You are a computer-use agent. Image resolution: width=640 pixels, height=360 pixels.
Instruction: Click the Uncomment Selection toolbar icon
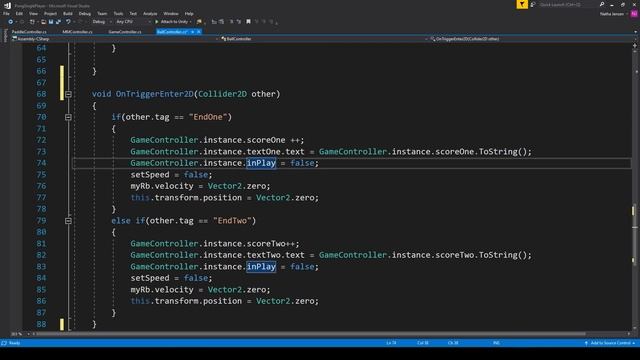(239, 22)
